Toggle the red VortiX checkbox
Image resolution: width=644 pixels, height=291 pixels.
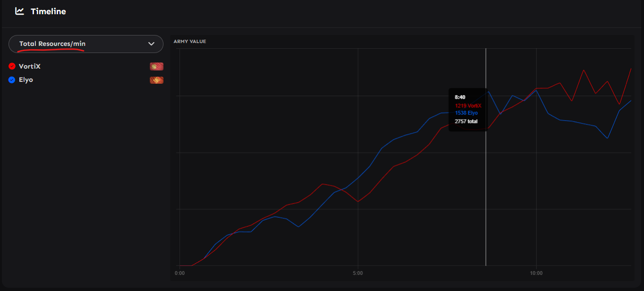pos(12,66)
